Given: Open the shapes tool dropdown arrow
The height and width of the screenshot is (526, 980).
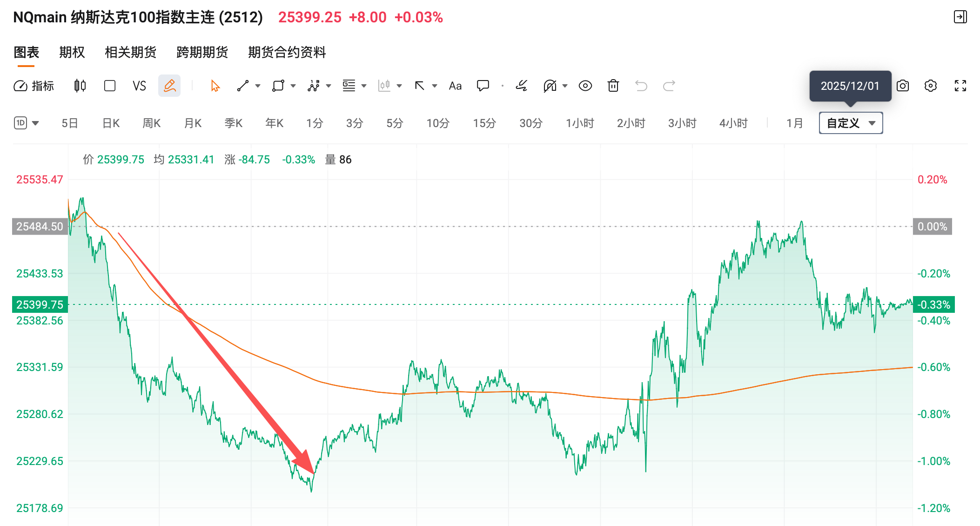Looking at the screenshot, I should (293, 86).
